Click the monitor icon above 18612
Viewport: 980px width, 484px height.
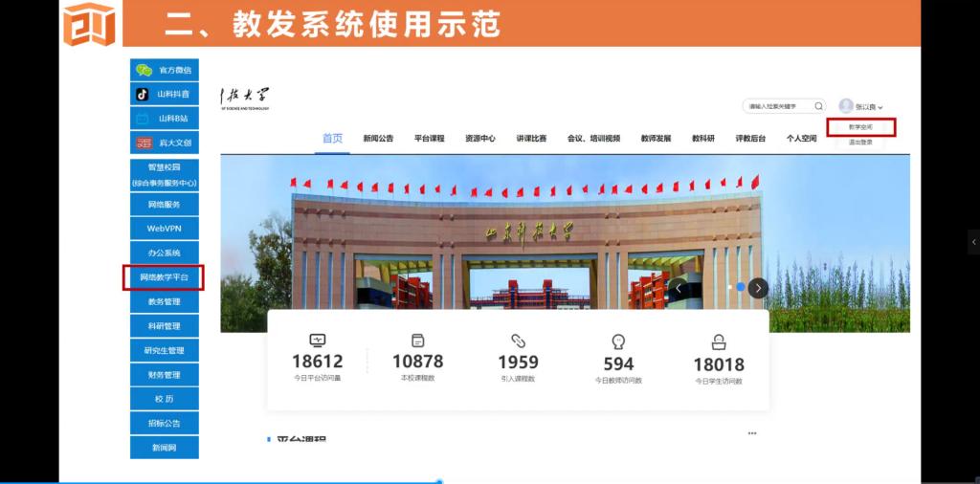tap(318, 341)
